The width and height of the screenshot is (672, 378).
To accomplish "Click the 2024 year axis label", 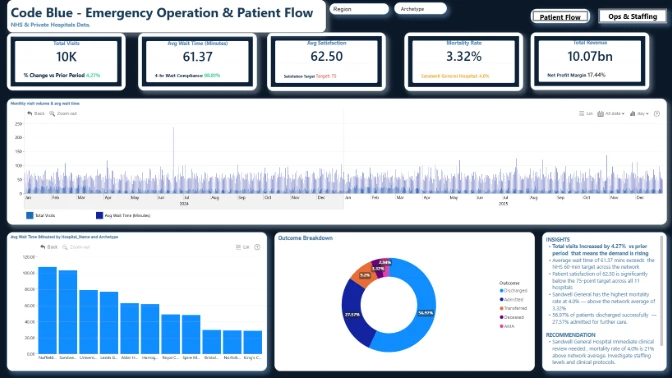I will [x=184, y=204].
